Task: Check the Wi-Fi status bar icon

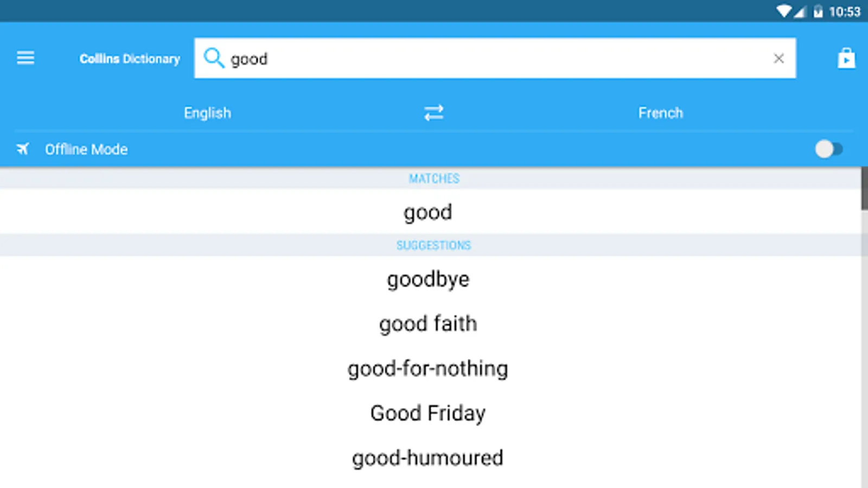Action: pos(783,11)
